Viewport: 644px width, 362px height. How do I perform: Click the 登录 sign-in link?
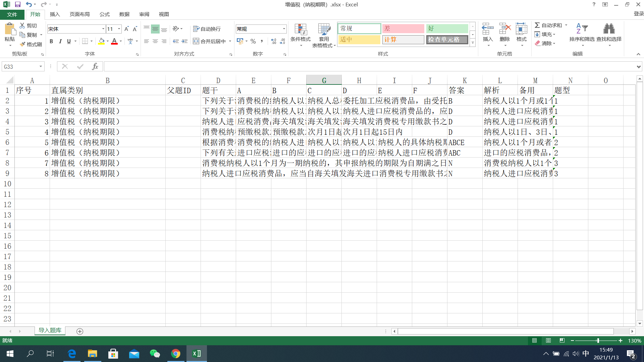tap(638, 14)
